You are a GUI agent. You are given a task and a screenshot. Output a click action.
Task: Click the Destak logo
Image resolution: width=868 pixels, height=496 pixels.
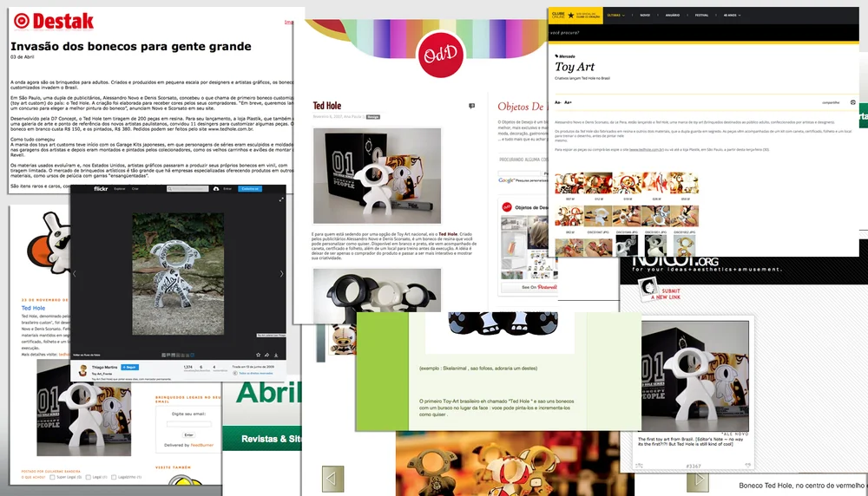pyautogui.click(x=54, y=21)
